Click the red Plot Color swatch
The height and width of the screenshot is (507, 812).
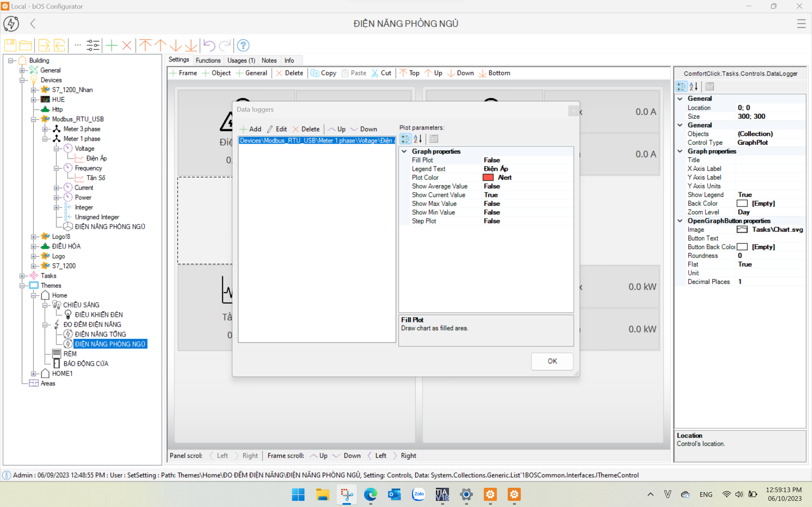(488, 178)
